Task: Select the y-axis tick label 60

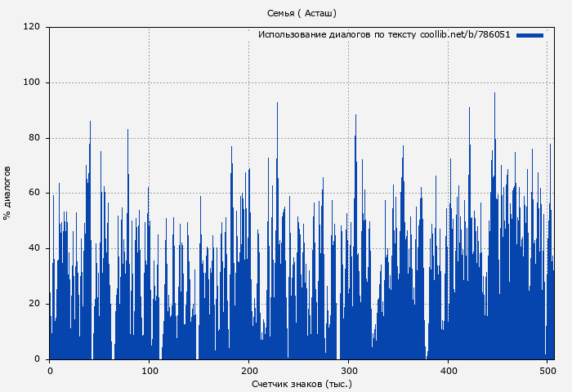Action: (x=34, y=194)
